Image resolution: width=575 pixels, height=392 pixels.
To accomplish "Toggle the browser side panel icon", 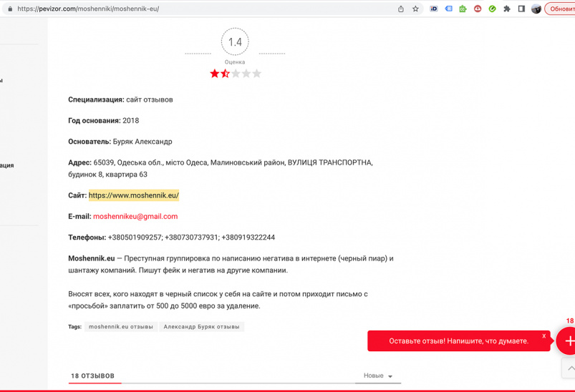I will [521, 9].
